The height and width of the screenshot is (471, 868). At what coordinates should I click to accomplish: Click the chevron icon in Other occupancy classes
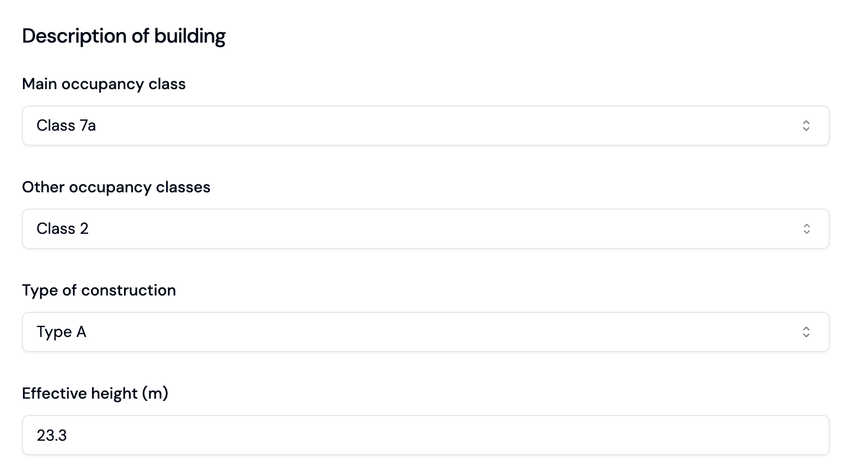pyautogui.click(x=806, y=229)
